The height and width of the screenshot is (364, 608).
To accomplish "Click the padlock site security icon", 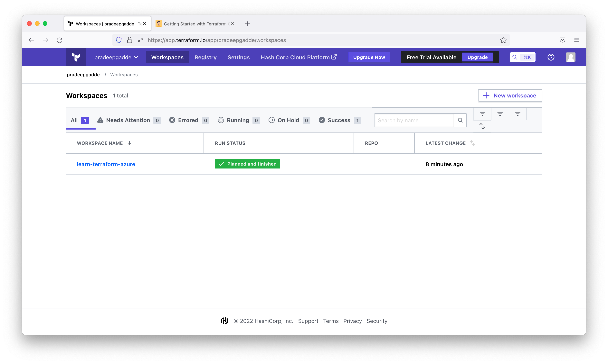I will [130, 40].
